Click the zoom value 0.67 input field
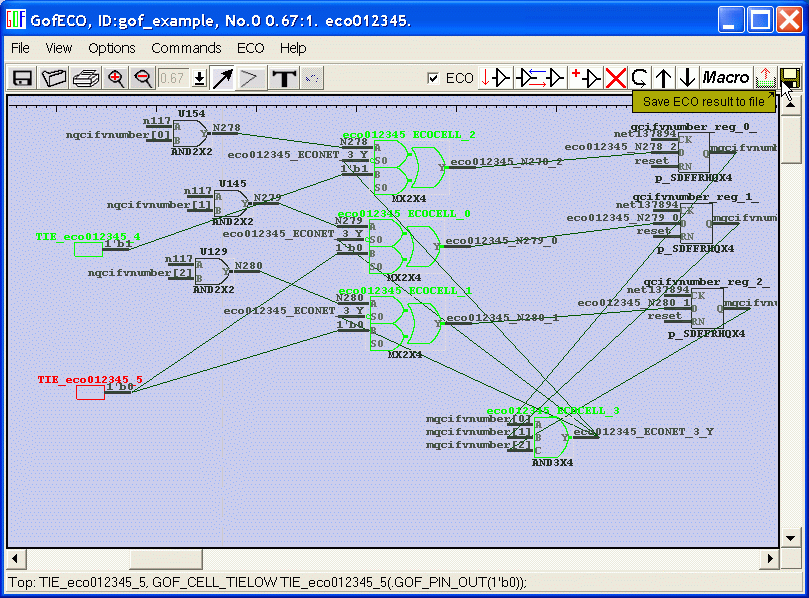 (173, 78)
